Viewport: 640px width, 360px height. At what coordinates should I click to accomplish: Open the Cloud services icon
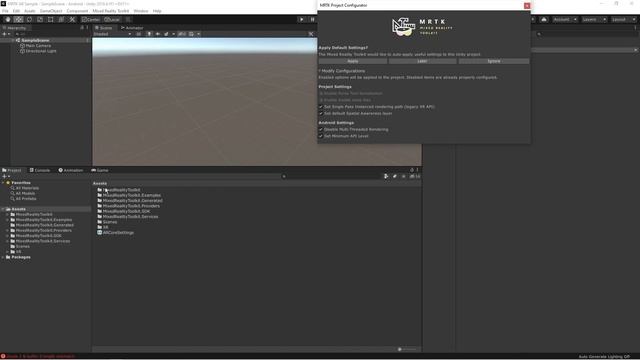(x=544, y=20)
